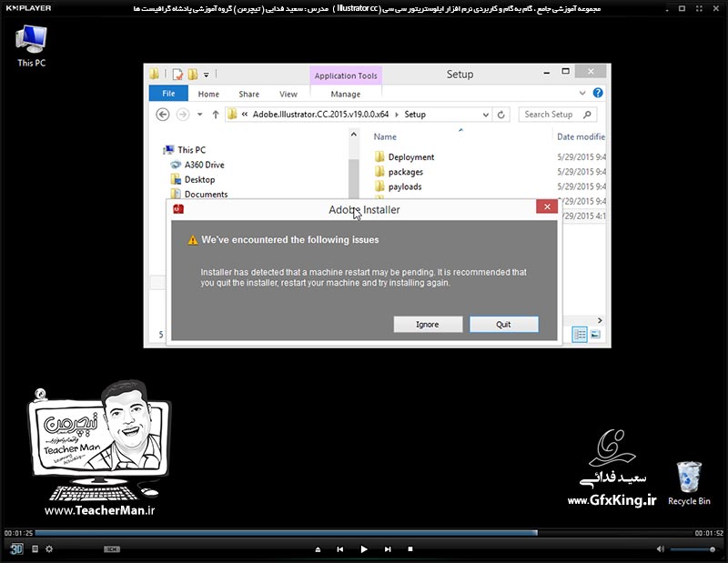Seek on the KMPlayer progress bar
Image resolution: width=728 pixels, height=563 pixels.
364,533
